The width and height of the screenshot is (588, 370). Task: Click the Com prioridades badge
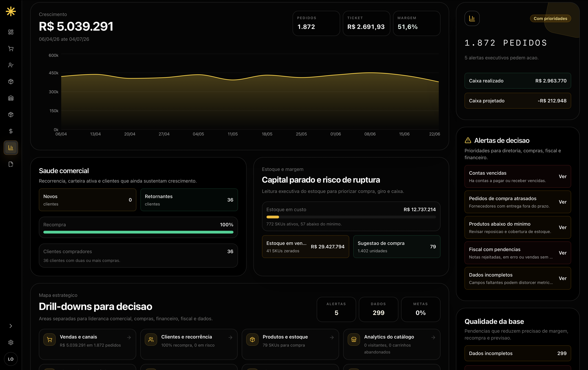(550, 19)
